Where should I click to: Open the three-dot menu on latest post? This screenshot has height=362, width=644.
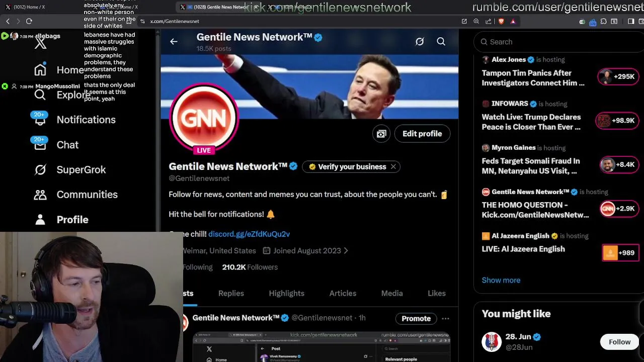(445, 318)
